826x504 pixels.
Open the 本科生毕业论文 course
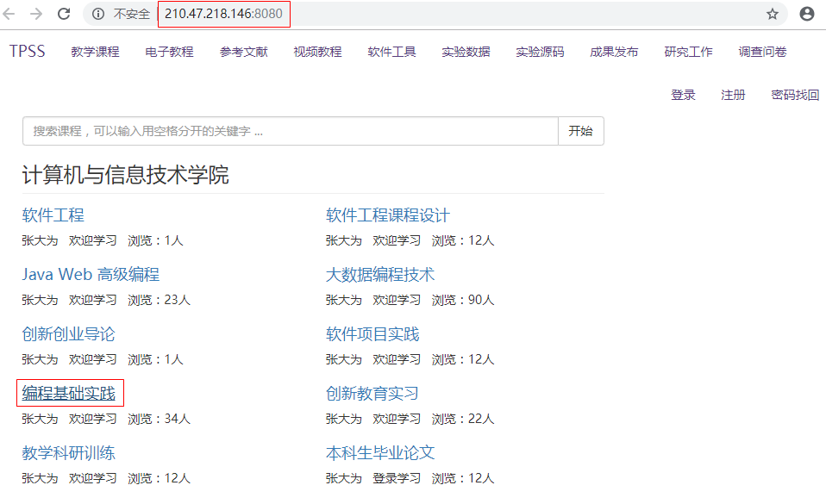tap(380, 453)
